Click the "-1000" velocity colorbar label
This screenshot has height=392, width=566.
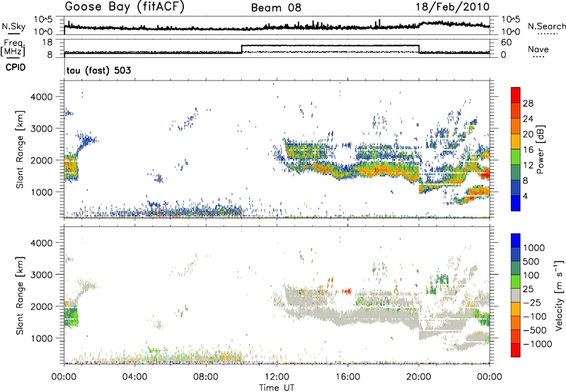(x=537, y=344)
